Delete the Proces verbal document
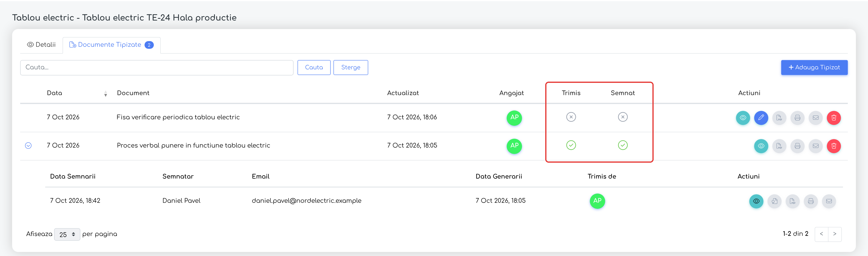The height and width of the screenshot is (256, 868). 834,146
